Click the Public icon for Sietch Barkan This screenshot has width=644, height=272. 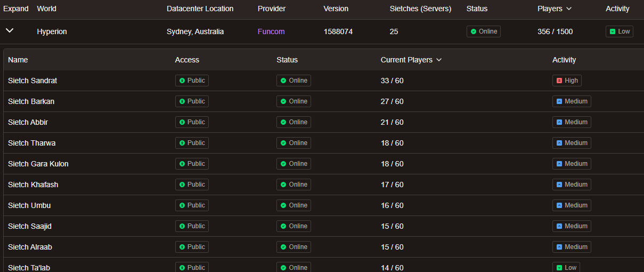click(182, 101)
